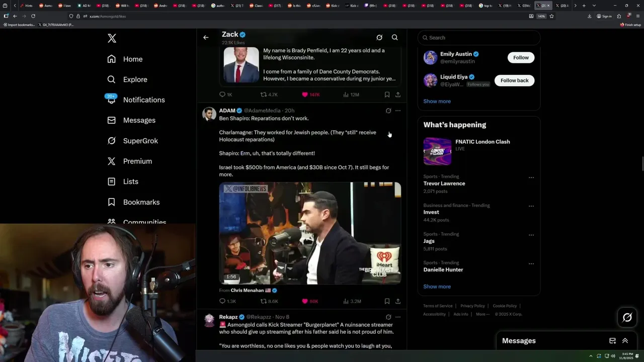Click the Grok icon on ADAM's post
Screen dimensions: 644x362
pyautogui.click(x=388, y=111)
